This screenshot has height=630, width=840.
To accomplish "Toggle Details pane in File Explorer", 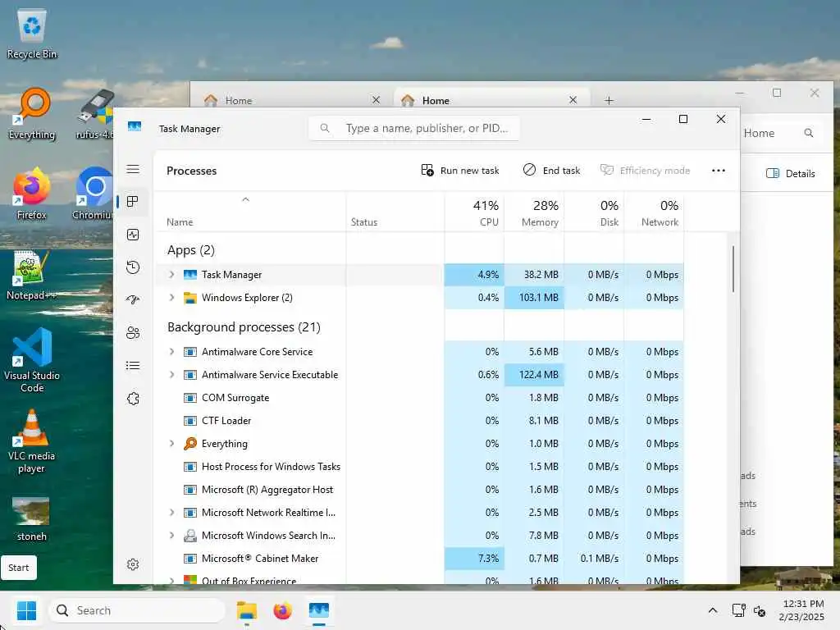I will (791, 173).
